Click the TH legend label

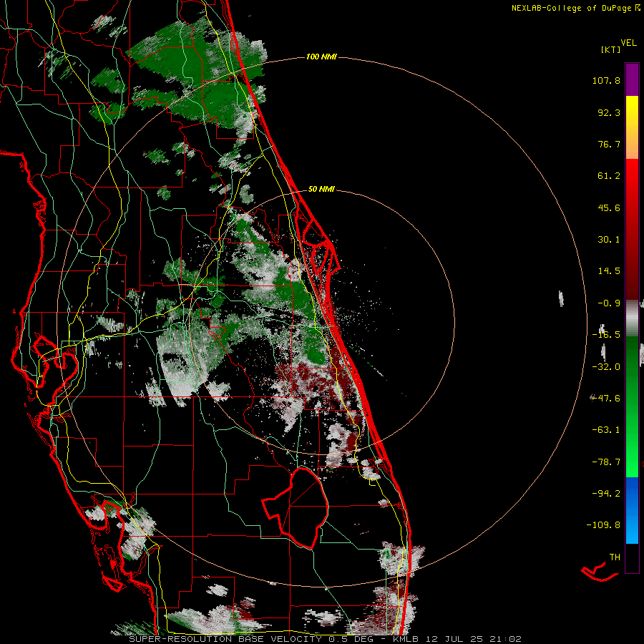coord(615,557)
